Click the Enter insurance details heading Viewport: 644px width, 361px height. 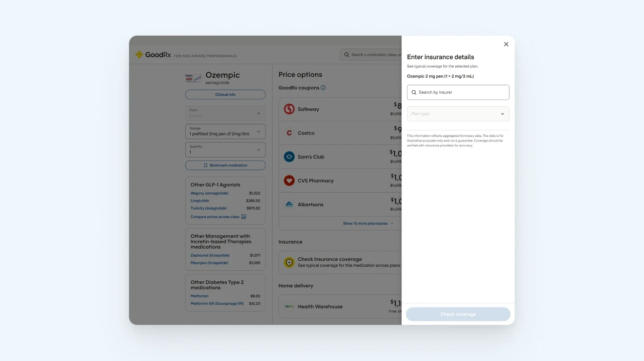point(440,57)
